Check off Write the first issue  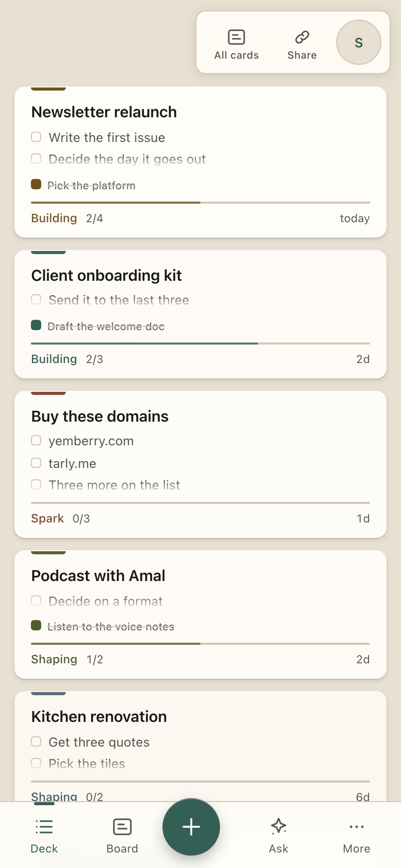36,137
